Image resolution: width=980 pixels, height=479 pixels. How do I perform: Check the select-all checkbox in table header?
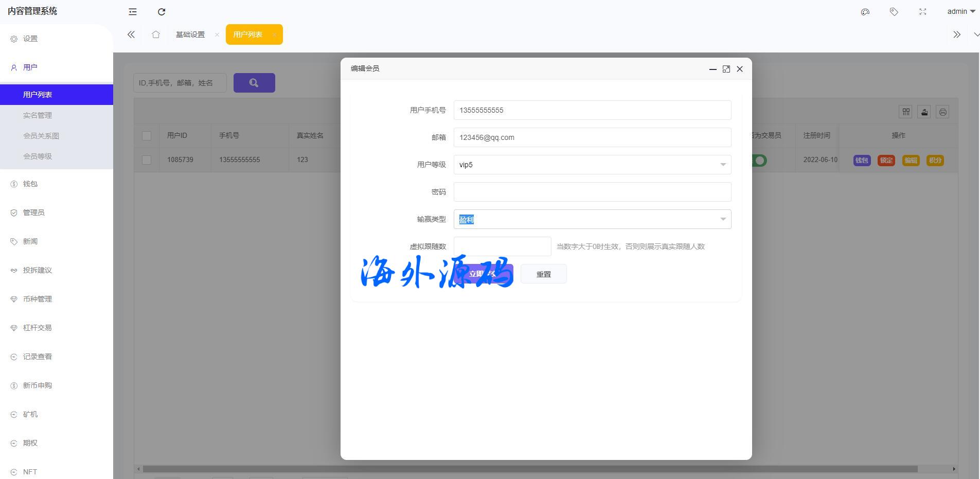(147, 136)
